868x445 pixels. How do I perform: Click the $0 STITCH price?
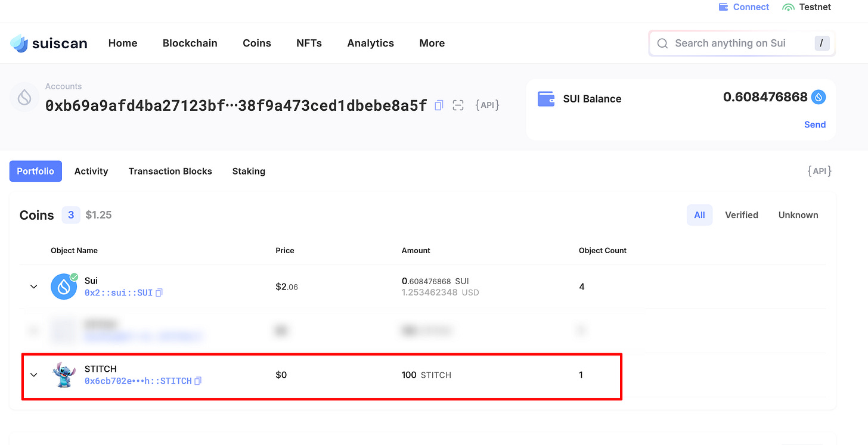(281, 375)
